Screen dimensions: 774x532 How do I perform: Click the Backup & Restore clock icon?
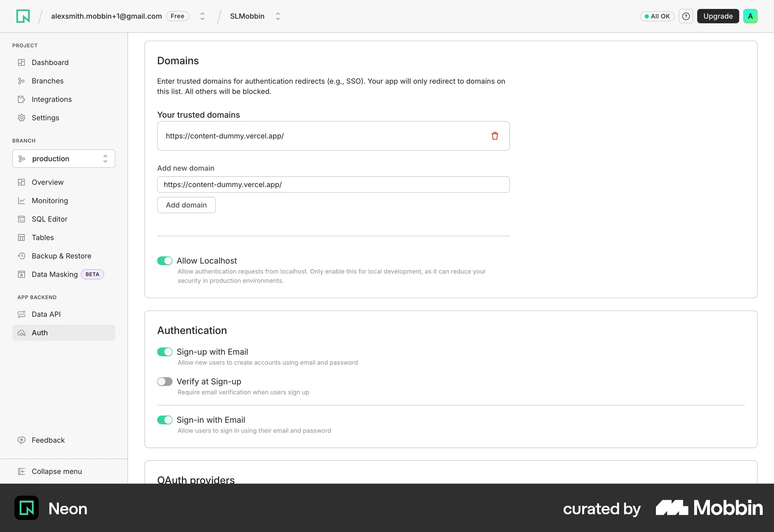click(21, 256)
